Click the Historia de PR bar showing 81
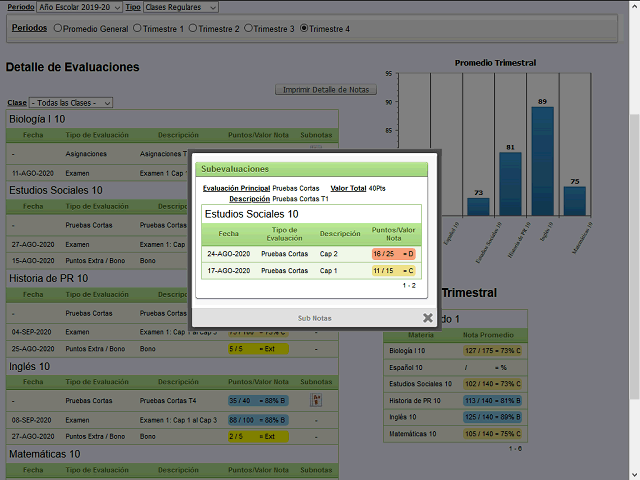This screenshot has height=480, width=640. click(x=510, y=182)
